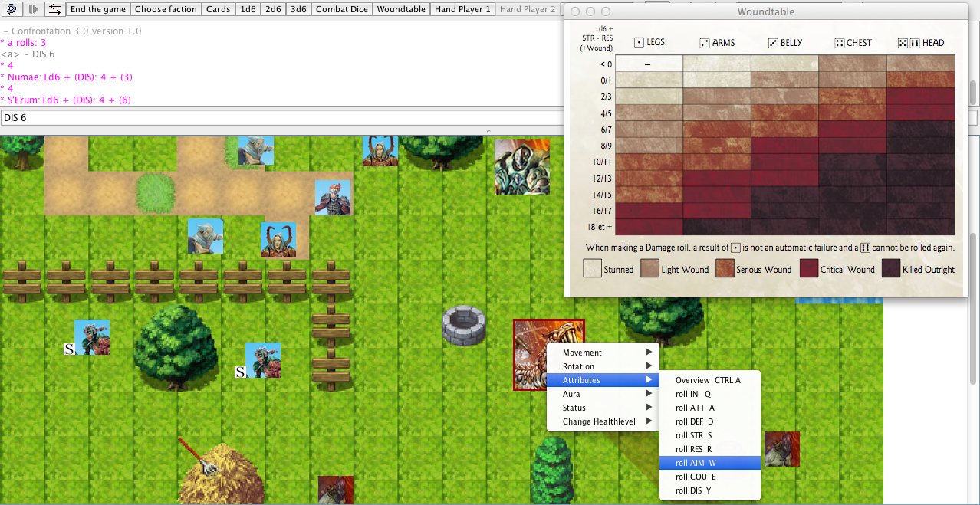
Task: Open the Combat Dice button
Action: (x=341, y=9)
